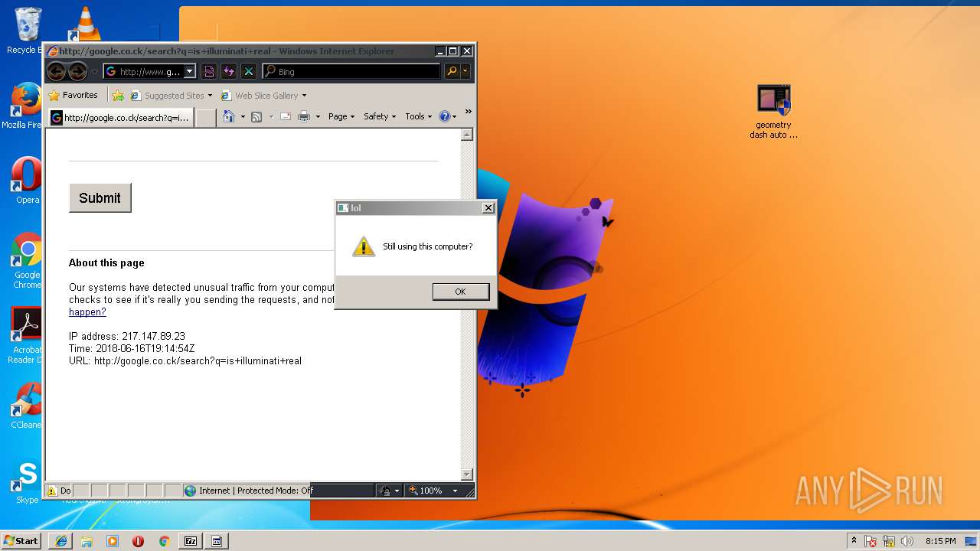Viewport: 980px width, 551px height.
Task: Open the Favorites center
Action: coord(73,96)
